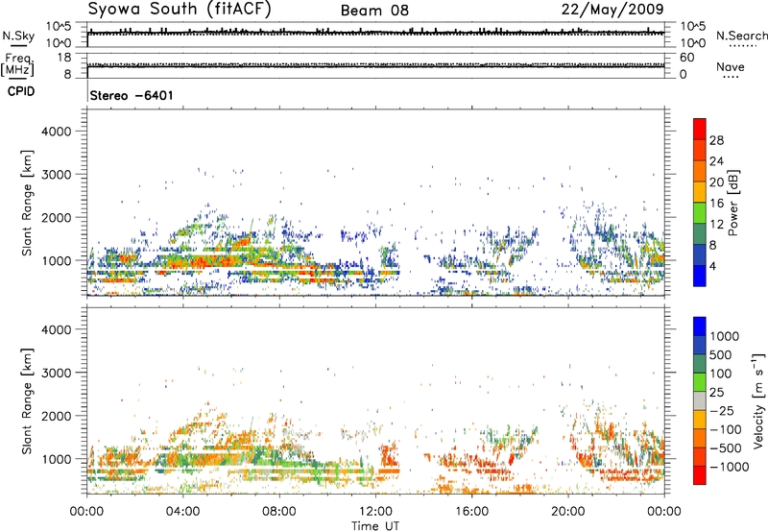768x532 pixels.
Task: Click the red top segment of the Power colorbar
Action: point(700,129)
